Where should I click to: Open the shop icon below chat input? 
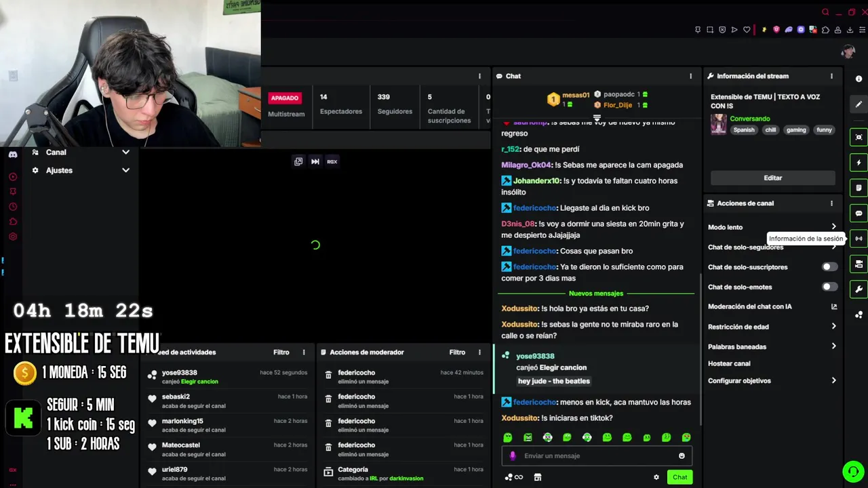click(x=538, y=477)
